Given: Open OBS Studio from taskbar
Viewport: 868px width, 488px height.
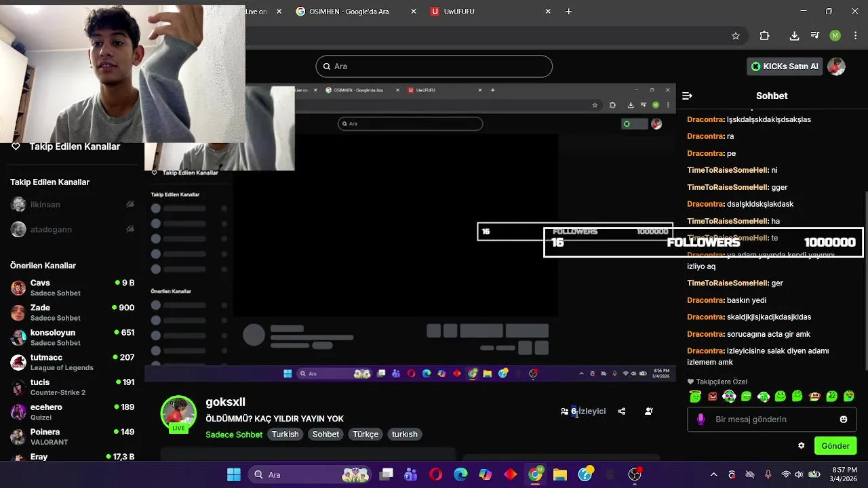Looking at the screenshot, I should tap(635, 474).
